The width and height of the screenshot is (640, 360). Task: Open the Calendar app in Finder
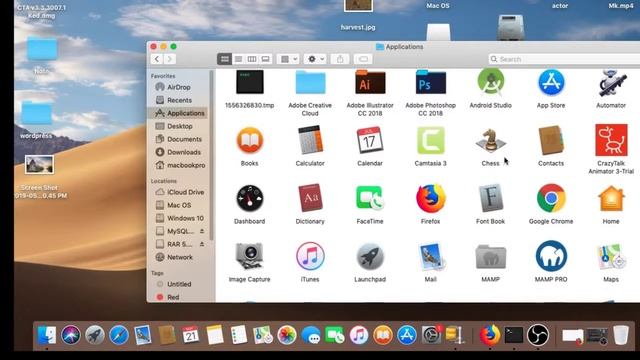click(x=370, y=140)
